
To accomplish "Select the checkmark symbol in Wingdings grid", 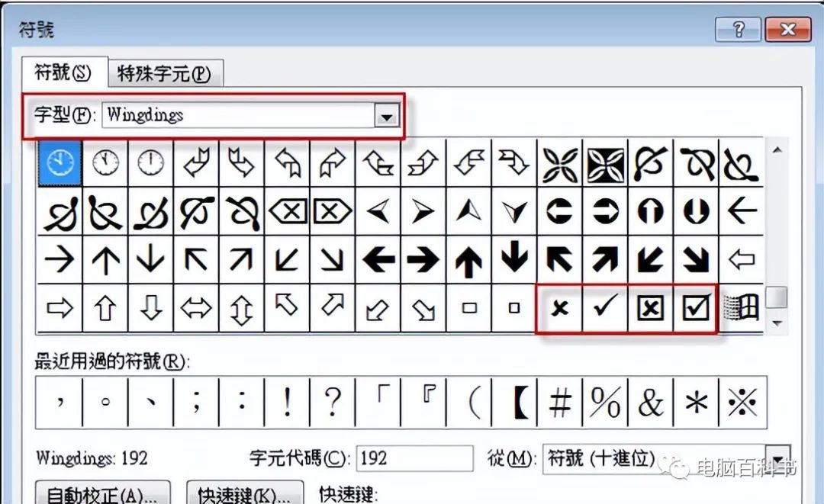I will [x=605, y=307].
